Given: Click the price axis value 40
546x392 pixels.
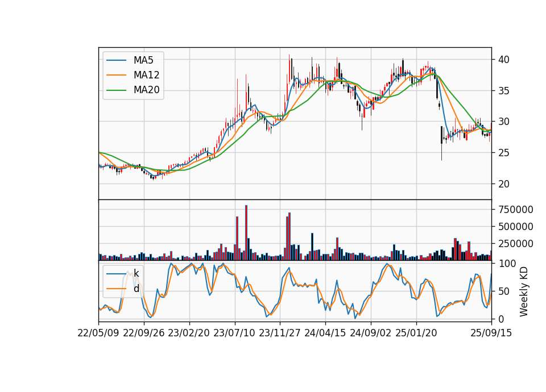Looking at the screenshot, I should 503,60.
